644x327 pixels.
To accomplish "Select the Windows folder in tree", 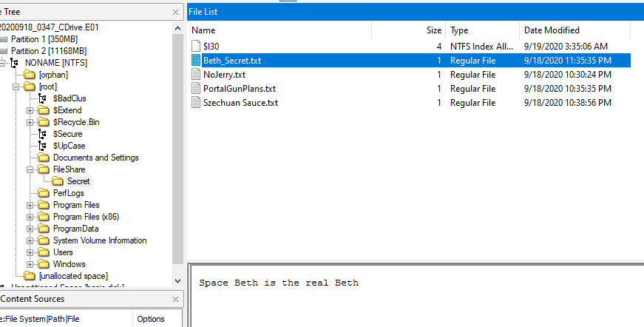I will [x=69, y=264].
